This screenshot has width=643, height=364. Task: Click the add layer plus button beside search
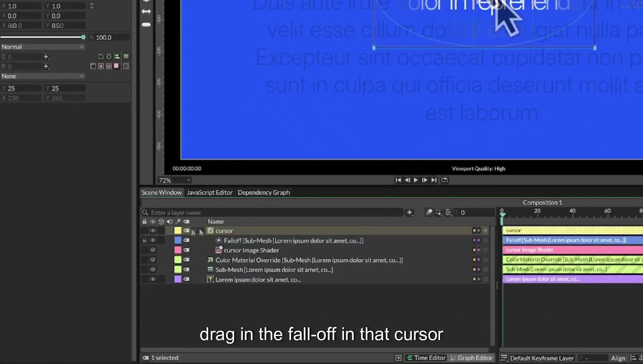coord(409,212)
